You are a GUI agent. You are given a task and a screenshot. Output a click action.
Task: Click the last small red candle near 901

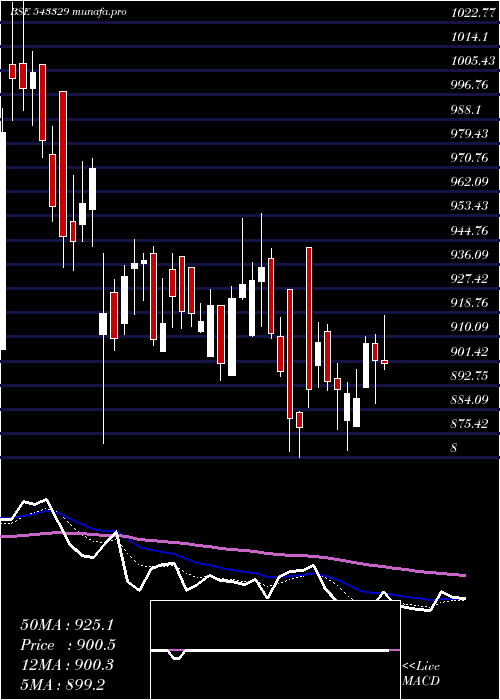point(384,362)
